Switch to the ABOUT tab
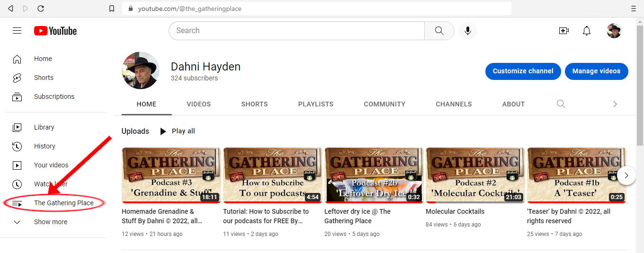Image resolution: width=644 pixels, height=253 pixels. [514, 104]
